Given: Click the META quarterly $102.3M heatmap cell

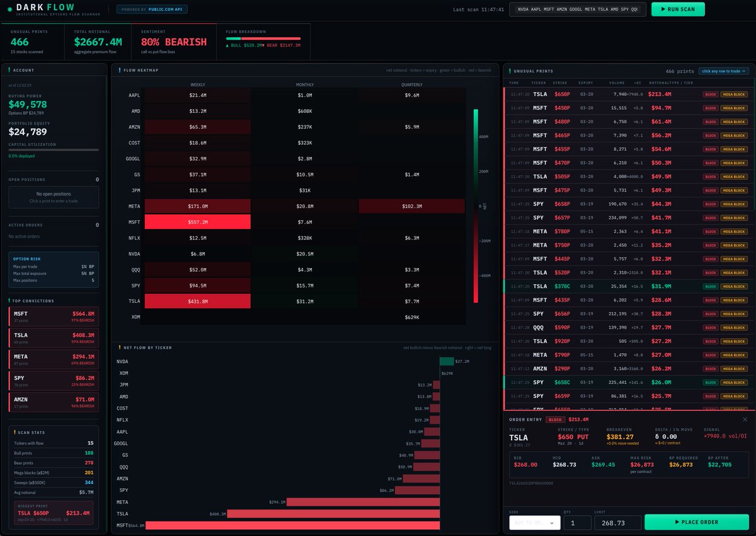Looking at the screenshot, I should (411, 206).
